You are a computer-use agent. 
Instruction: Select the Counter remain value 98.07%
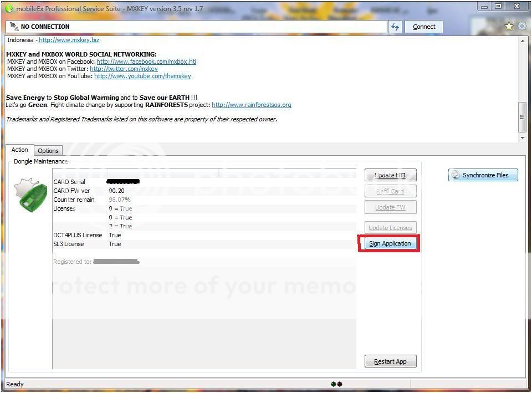(120, 200)
